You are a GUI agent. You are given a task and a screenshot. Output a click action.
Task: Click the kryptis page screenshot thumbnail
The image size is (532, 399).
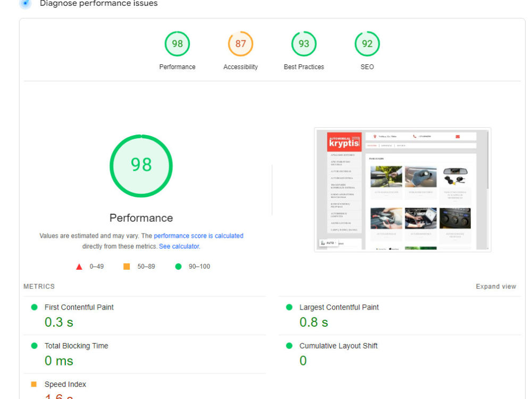pos(402,190)
